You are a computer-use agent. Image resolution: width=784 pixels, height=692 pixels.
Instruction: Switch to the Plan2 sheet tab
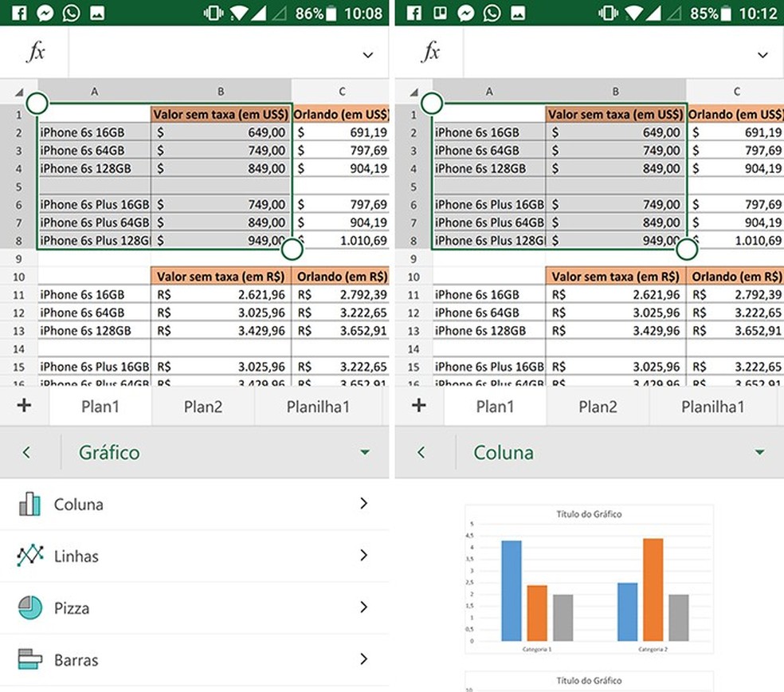(x=202, y=407)
